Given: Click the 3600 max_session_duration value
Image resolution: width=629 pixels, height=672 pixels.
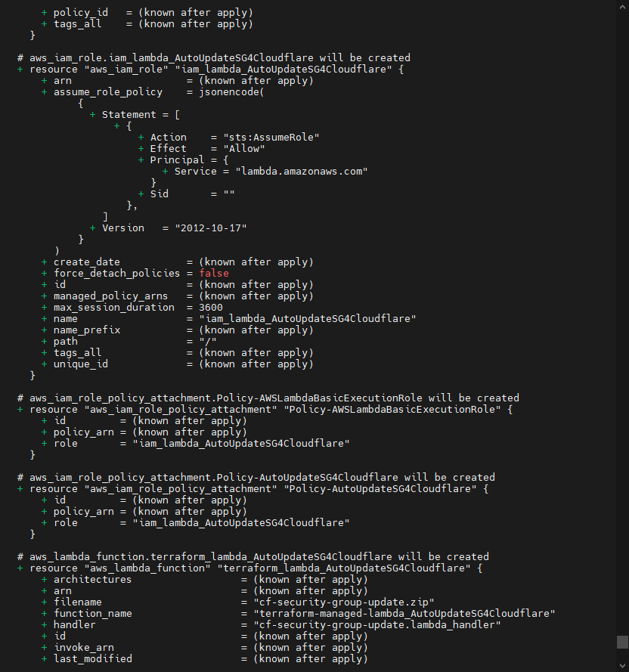Looking at the screenshot, I should click(210, 307).
